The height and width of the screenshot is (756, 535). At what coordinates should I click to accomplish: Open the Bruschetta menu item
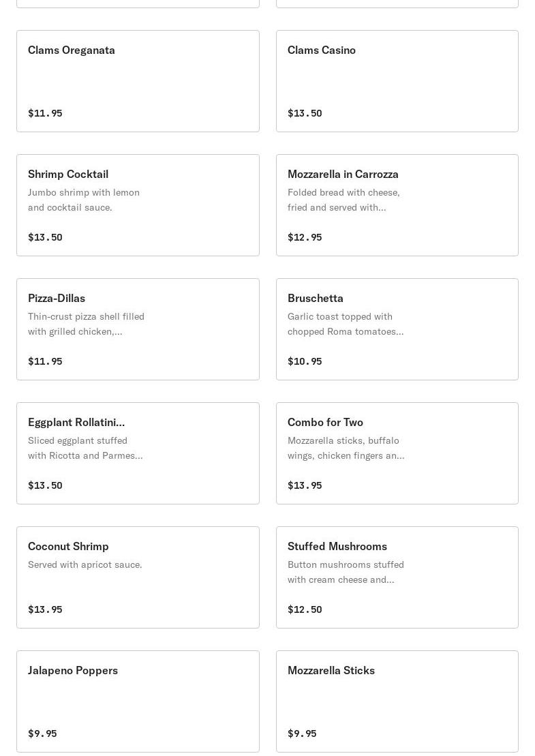(397, 329)
